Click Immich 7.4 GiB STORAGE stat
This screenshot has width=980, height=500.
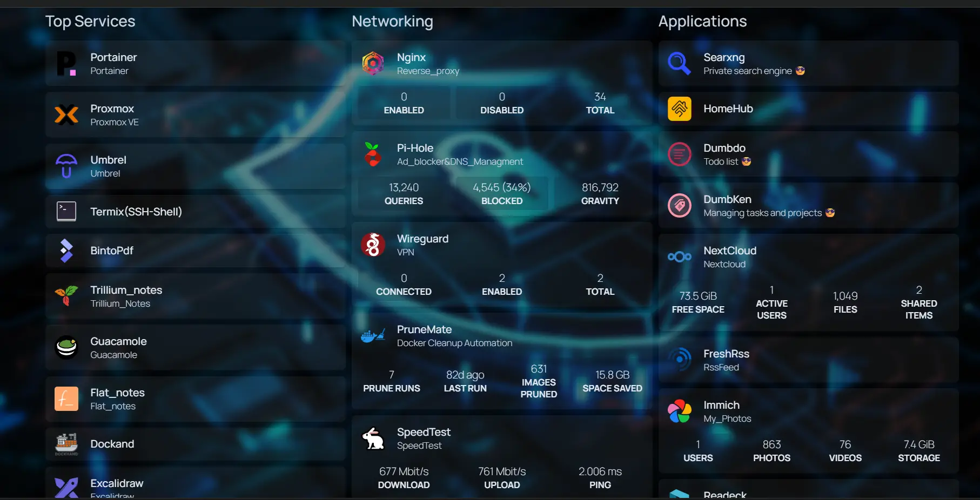pyautogui.click(x=919, y=451)
